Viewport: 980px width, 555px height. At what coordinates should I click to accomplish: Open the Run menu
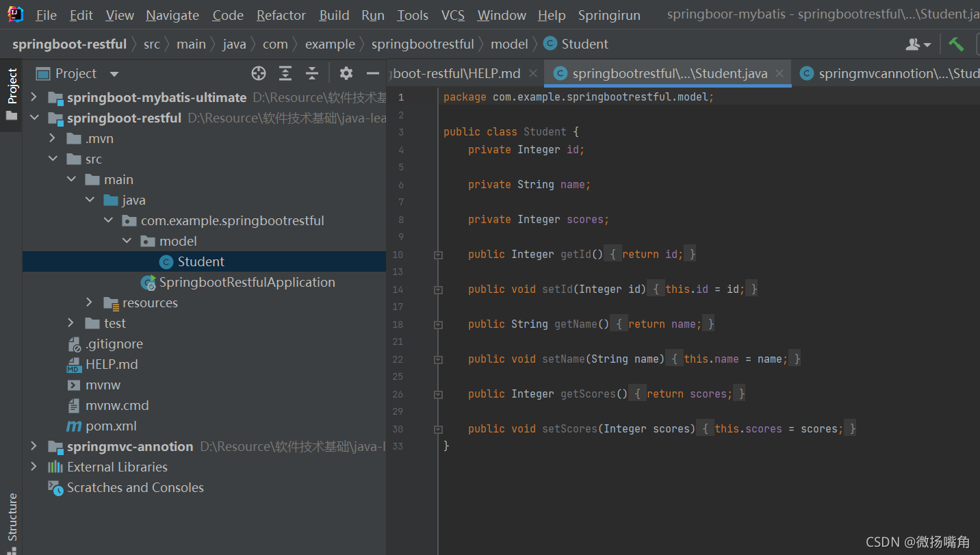(373, 15)
